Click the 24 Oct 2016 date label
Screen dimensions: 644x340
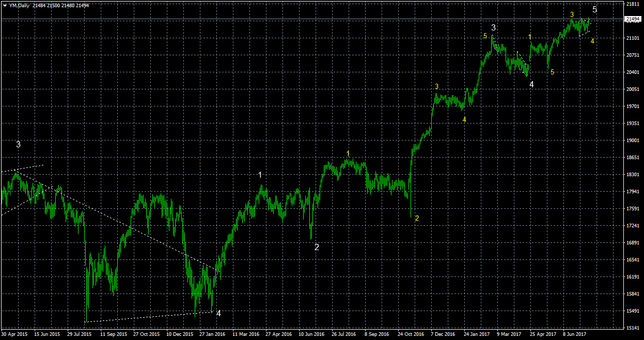click(x=411, y=335)
